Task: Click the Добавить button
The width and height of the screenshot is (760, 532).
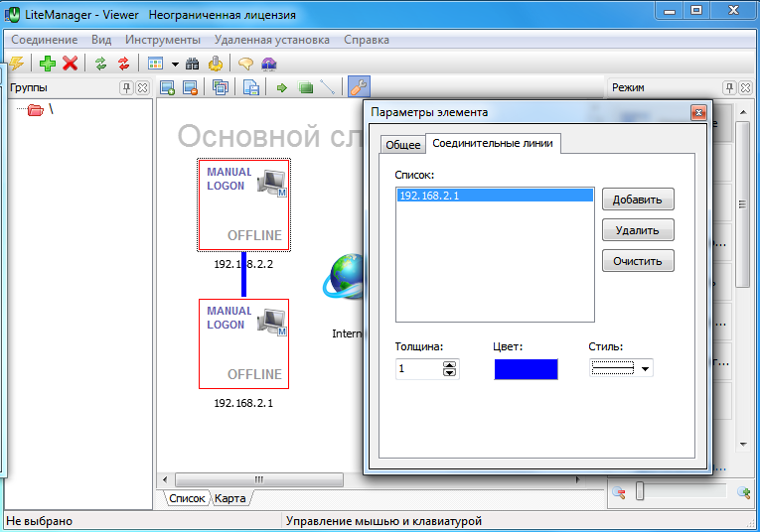Action: [638, 199]
